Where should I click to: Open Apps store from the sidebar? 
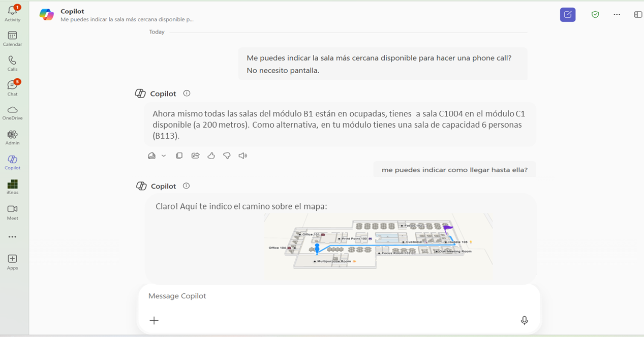coord(12,262)
